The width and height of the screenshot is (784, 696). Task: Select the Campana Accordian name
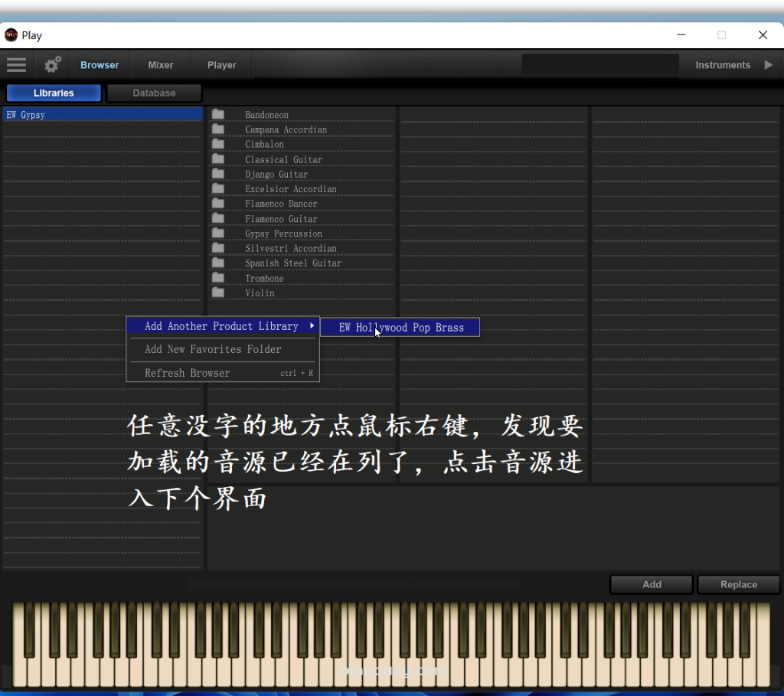click(286, 129)
